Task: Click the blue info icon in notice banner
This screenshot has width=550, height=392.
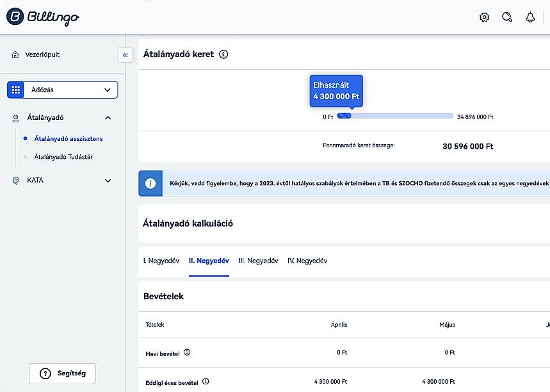Action: [x=150, y=183]
